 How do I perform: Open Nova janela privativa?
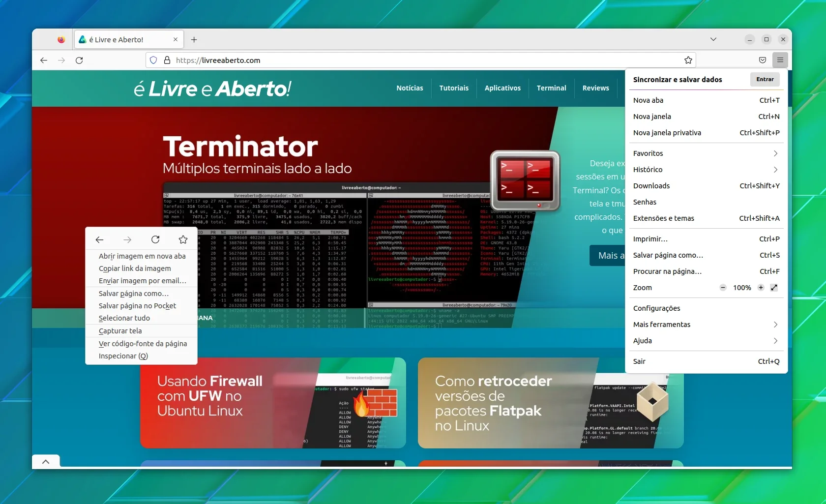click(x=707, y=133)
